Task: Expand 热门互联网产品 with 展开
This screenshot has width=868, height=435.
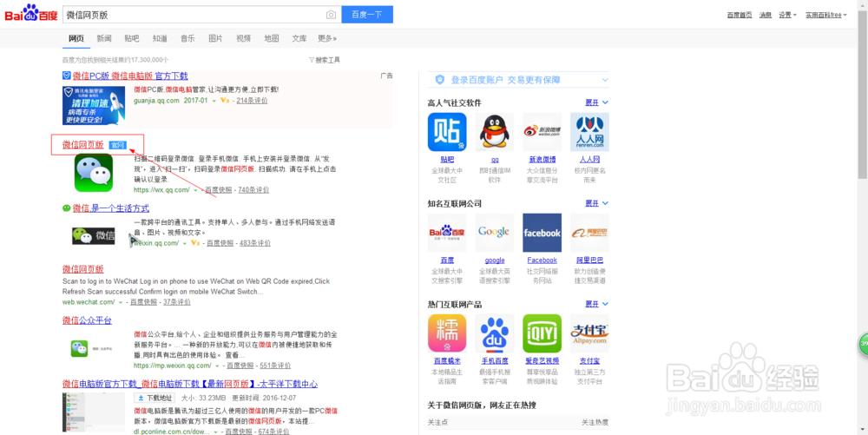Action: [597, 304]
